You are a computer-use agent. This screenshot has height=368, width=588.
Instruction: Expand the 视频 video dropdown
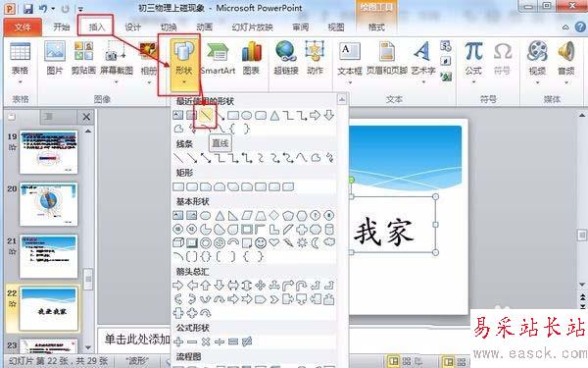click(x=537, y=81)
